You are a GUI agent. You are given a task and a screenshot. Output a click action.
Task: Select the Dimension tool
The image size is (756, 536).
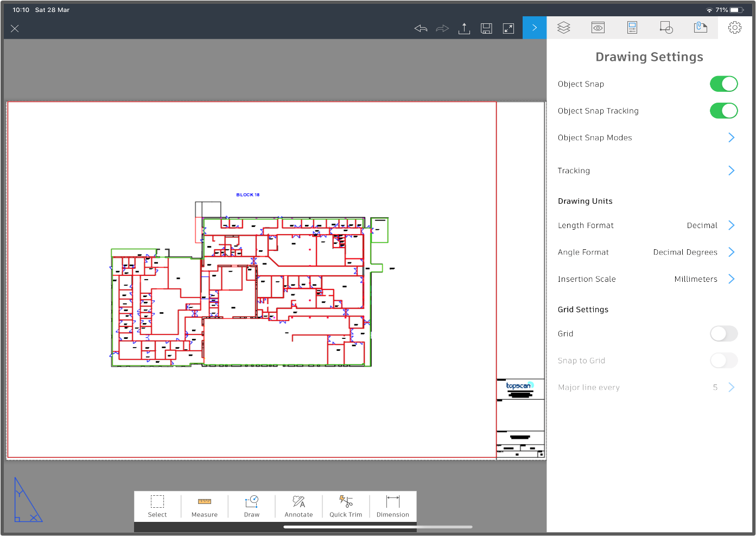[x=392, y=506]
